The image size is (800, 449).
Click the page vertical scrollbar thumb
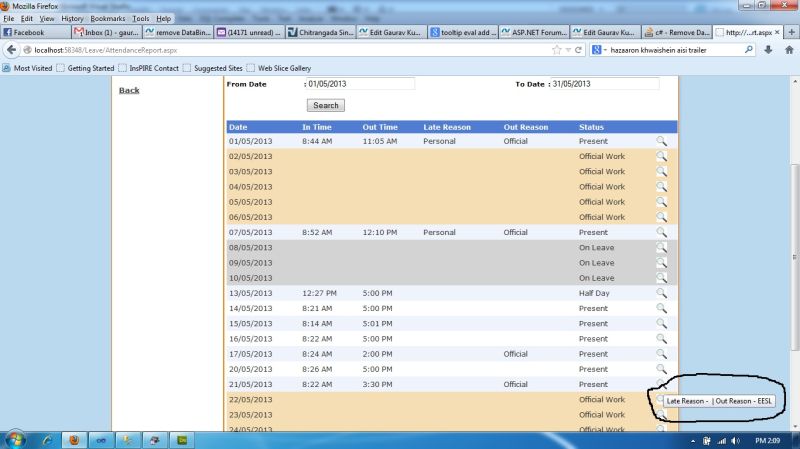(x=795, y=258)
